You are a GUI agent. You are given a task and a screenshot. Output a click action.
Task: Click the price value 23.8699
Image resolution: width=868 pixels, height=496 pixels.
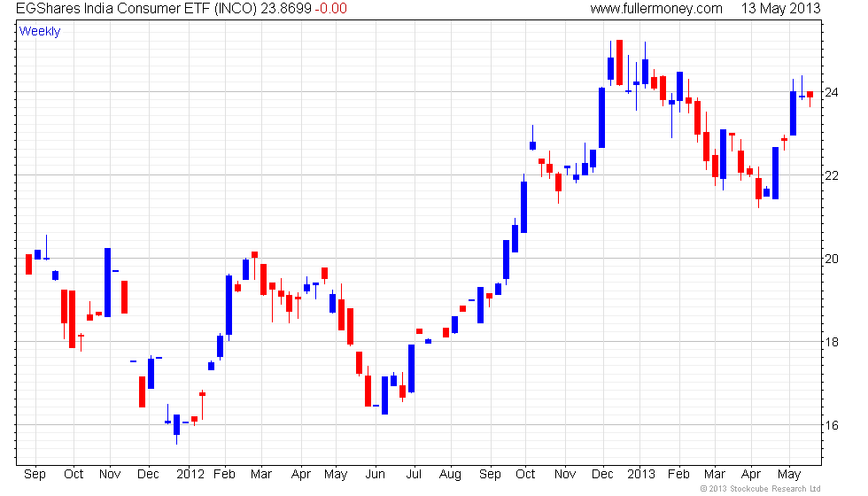[286, 9]
